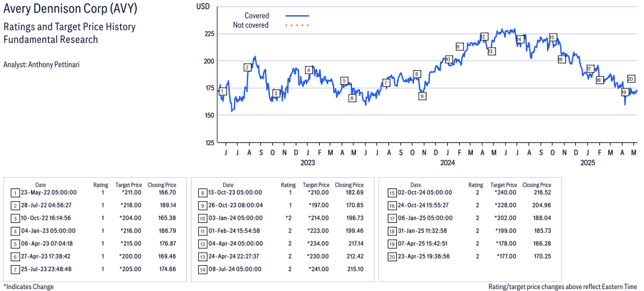Click the row 14 number box in the table
Viewport: 644px width, 291px height.
coord(202,269)
